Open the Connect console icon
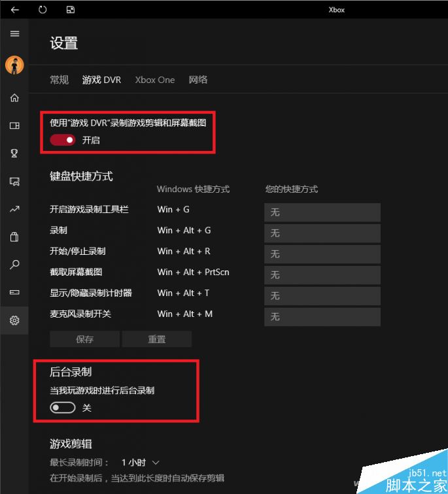The image size is (448, 494). 14,292
